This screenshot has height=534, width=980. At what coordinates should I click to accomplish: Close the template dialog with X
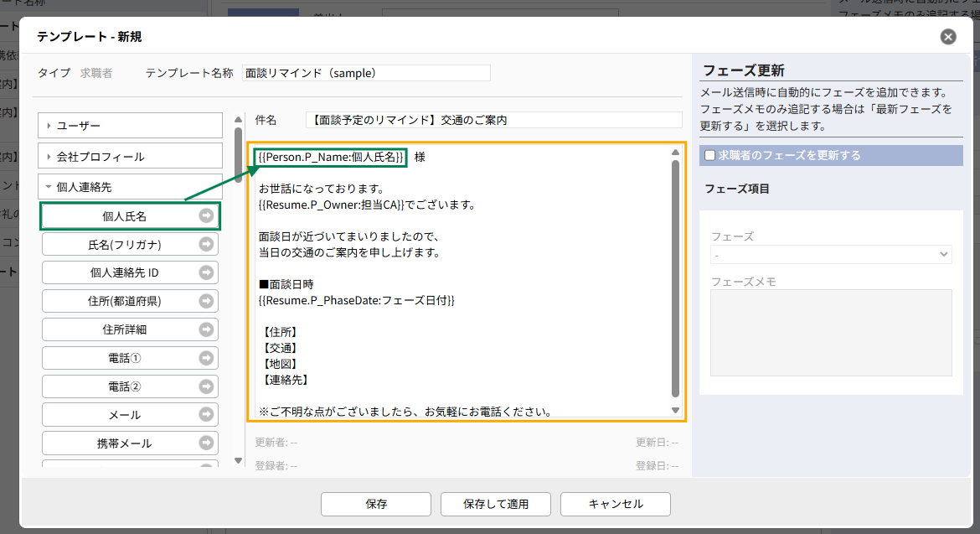948,37
